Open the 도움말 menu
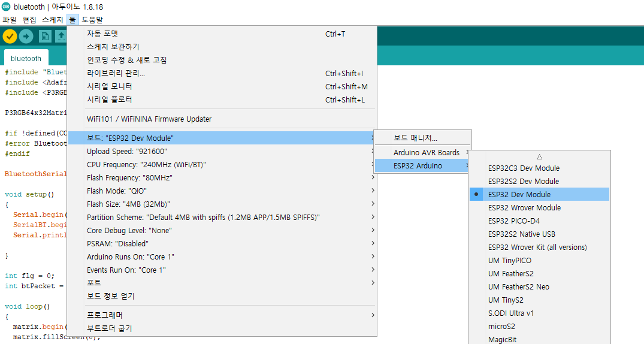The image size is (644, 344). (92, 20)
